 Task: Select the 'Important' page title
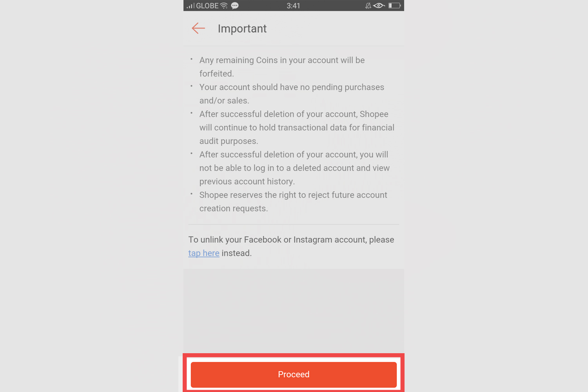click(242, 28)
